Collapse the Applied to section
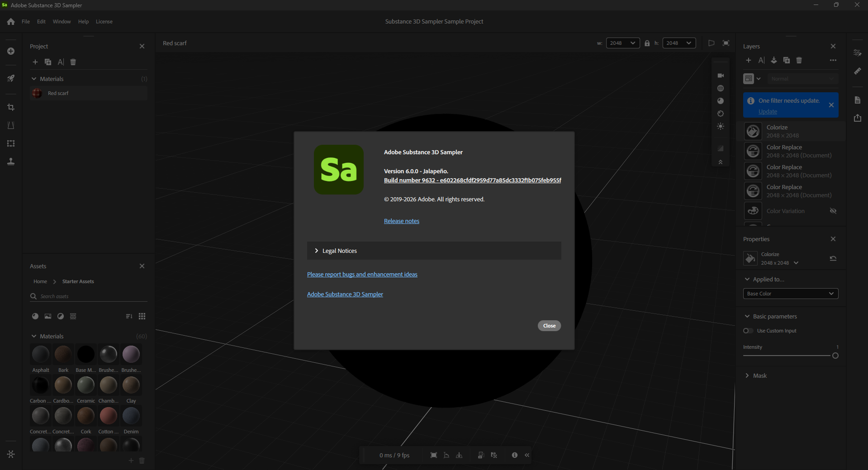Viewport: 868px width, 470px height. (747, 279)
